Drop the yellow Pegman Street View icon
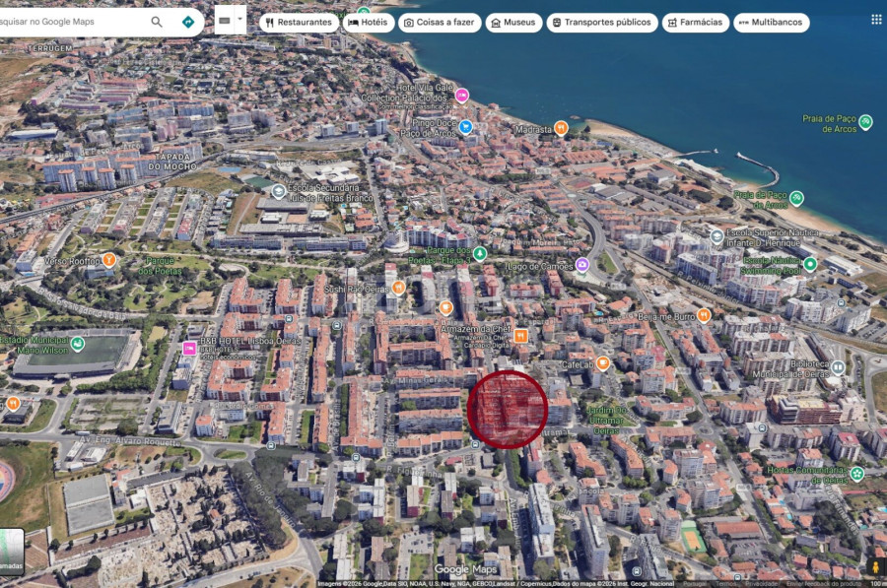The image size is (887, 588). click(x=875, y=566)
